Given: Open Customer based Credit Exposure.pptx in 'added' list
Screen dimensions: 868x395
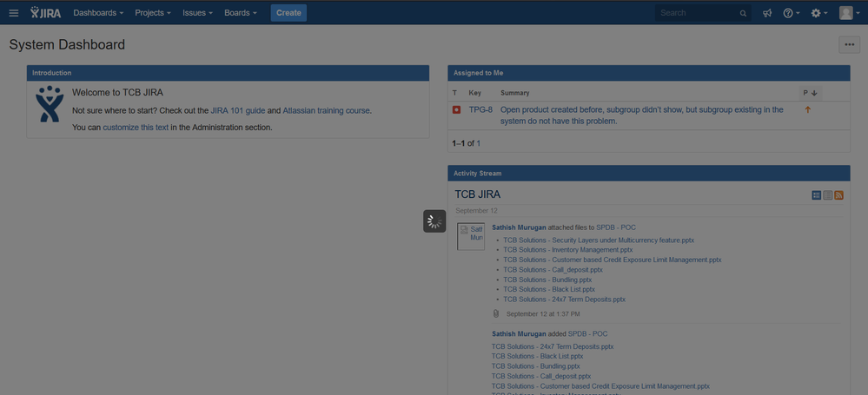Looking at the screenshot, I should pos(600,386).
